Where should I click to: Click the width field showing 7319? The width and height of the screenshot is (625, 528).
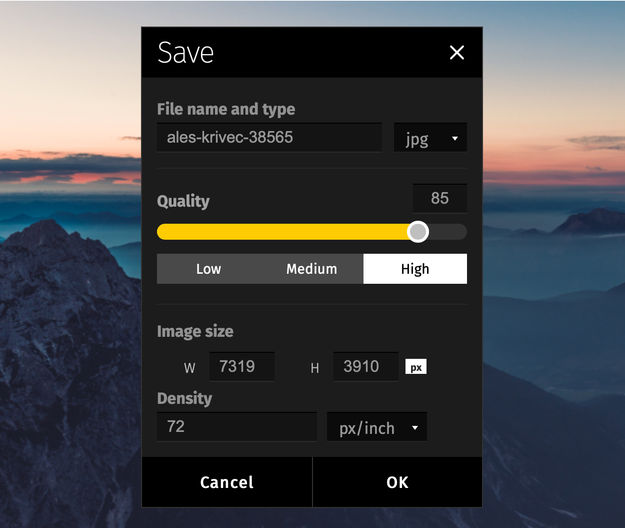[x=242, y=366]
